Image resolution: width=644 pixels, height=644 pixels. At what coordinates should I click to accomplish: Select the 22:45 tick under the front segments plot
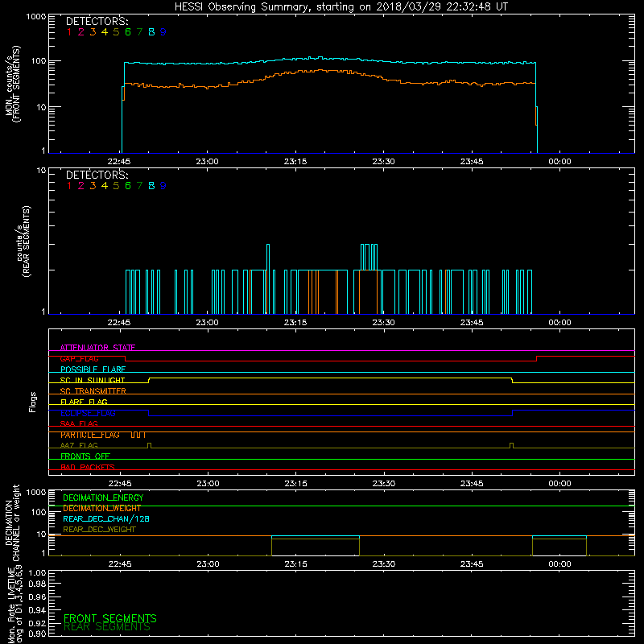119,162
